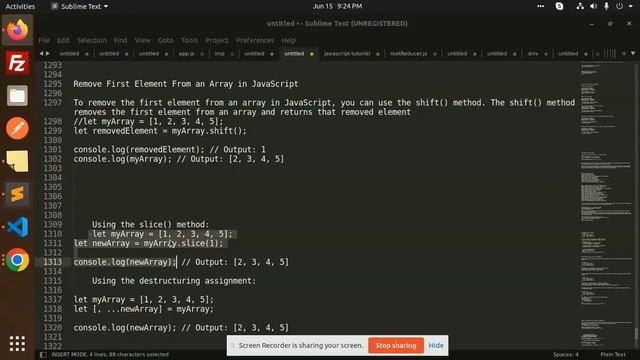The width and height of the screenshot is (640, 360).
Task: Go to the next tab using the right arrow
Action: (x=48, y=53)
